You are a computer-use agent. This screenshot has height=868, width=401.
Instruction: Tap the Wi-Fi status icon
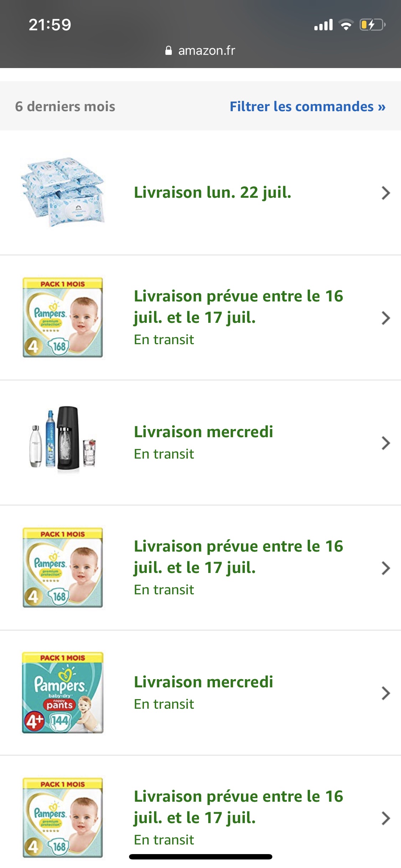pos(346,25)
